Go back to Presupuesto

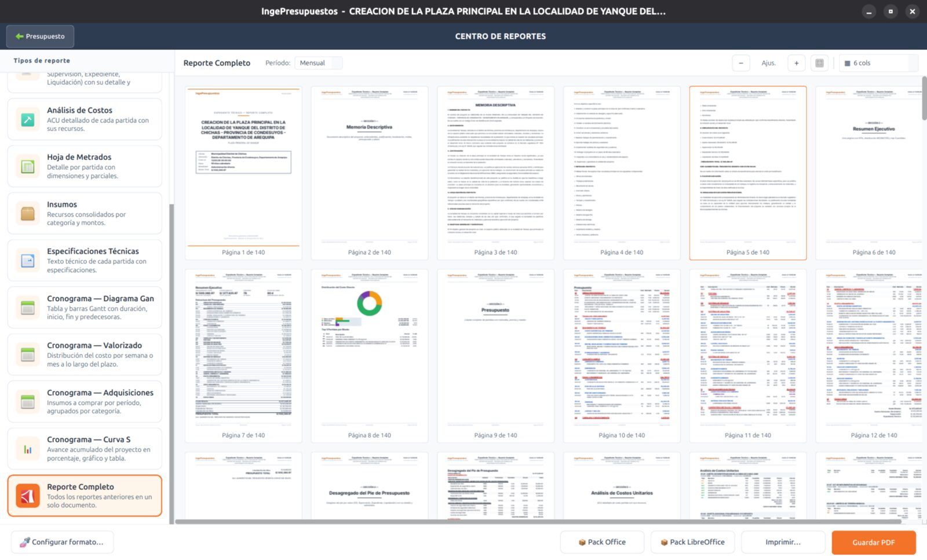40,36
